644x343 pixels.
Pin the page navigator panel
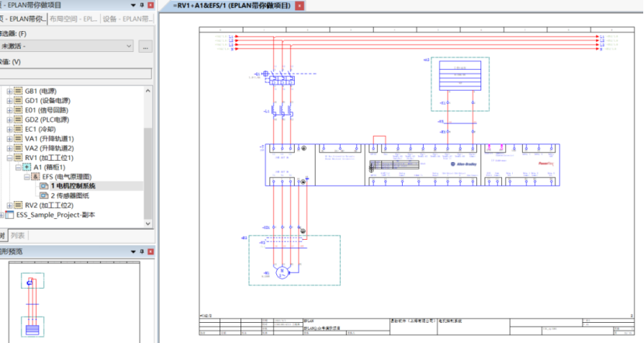point(142,5)
